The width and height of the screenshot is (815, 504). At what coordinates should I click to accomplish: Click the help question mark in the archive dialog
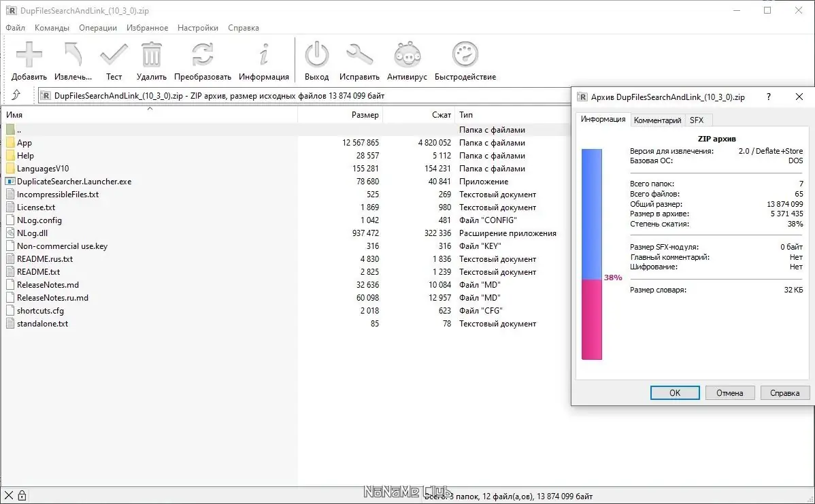(768, 97)
